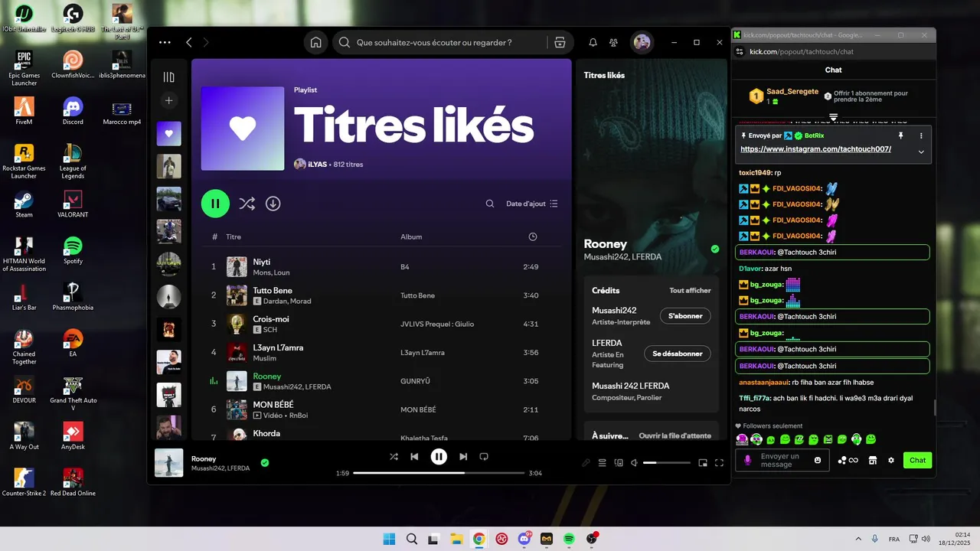Pause playback in the bottom player

[439, 457]
